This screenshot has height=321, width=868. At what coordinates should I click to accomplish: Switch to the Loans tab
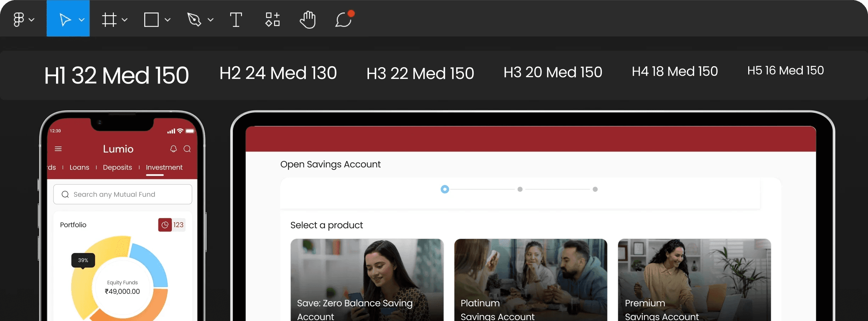(x=79, y=167)
